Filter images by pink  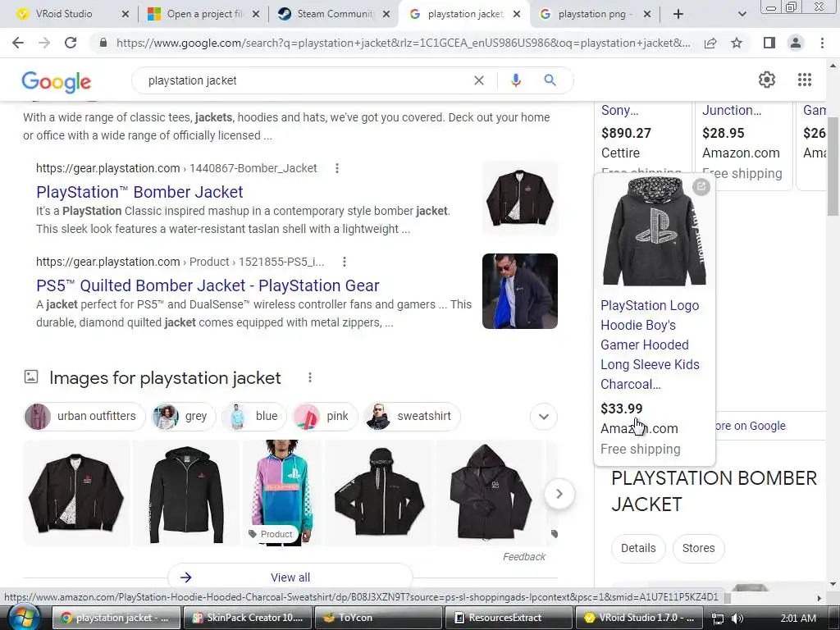[x=325, y=416]
